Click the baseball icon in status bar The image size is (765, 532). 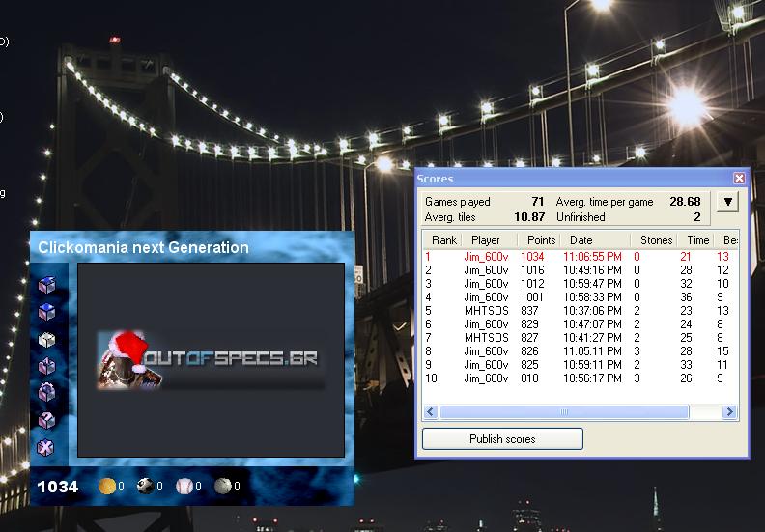(184, 486)
